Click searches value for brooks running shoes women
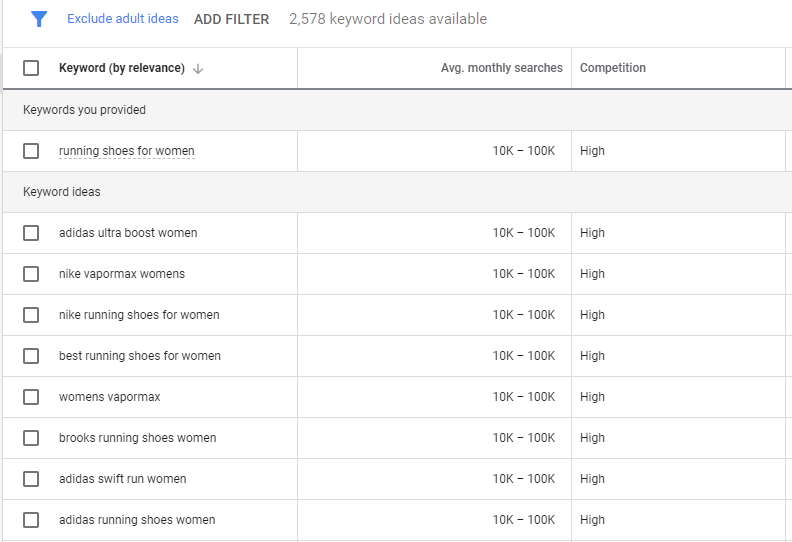Image resolution: width=792 pixels, height=542 pixels. point(524,437)
